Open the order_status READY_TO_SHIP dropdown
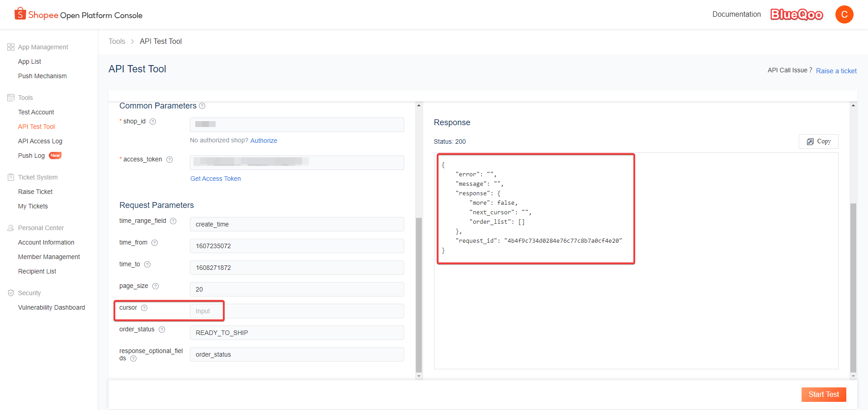Image resolution: width=868 pixels, height=410 pixels. pyautogui.click(x=297, y=333)
